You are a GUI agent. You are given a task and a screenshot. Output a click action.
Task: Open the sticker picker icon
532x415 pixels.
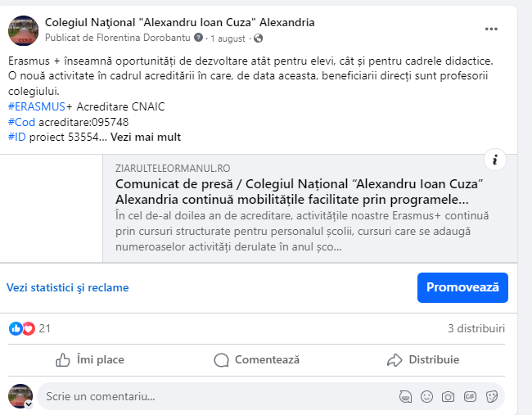click(x=492, y=396)
